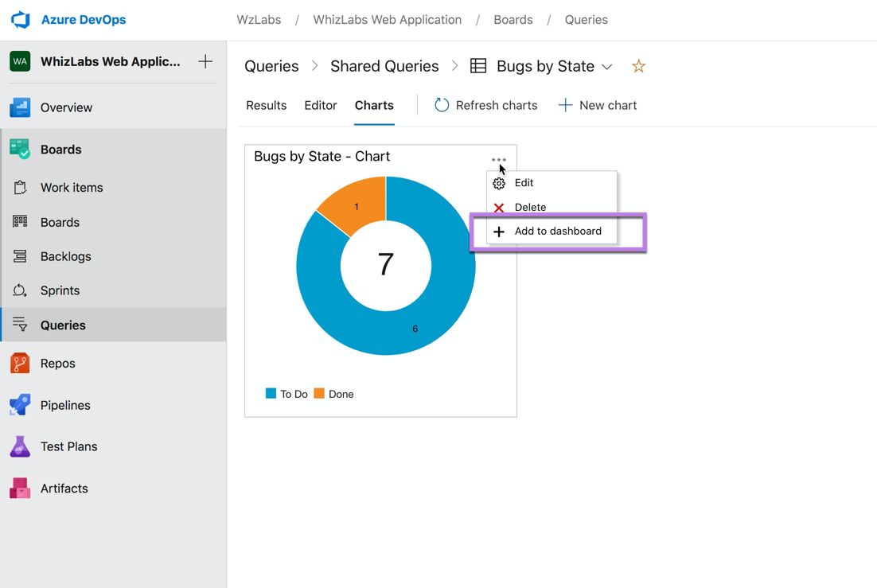Image resolution: width=877 pixels, height=588 pixels.
Task: Open the Work items clipboard icon
Action: coord(20,188)
